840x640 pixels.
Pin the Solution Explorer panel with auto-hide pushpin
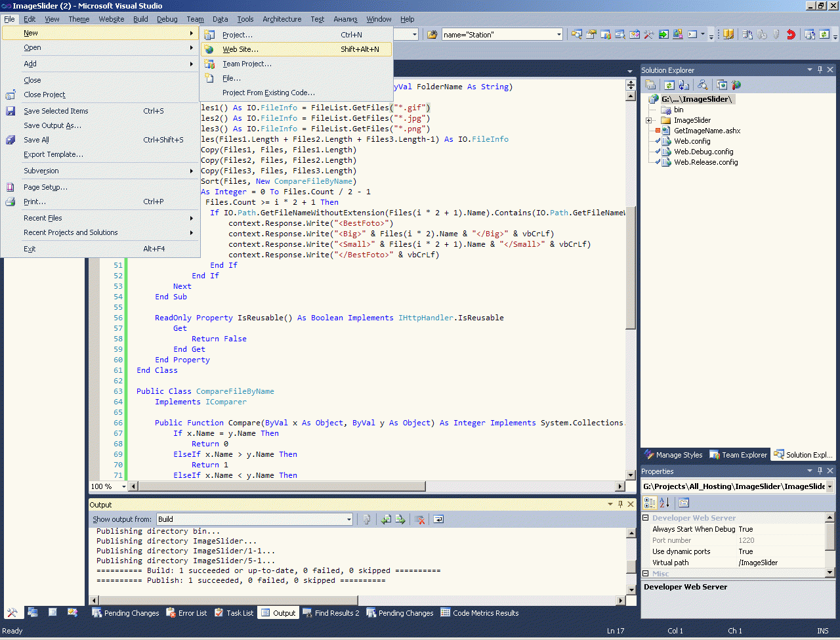point(820,70)
